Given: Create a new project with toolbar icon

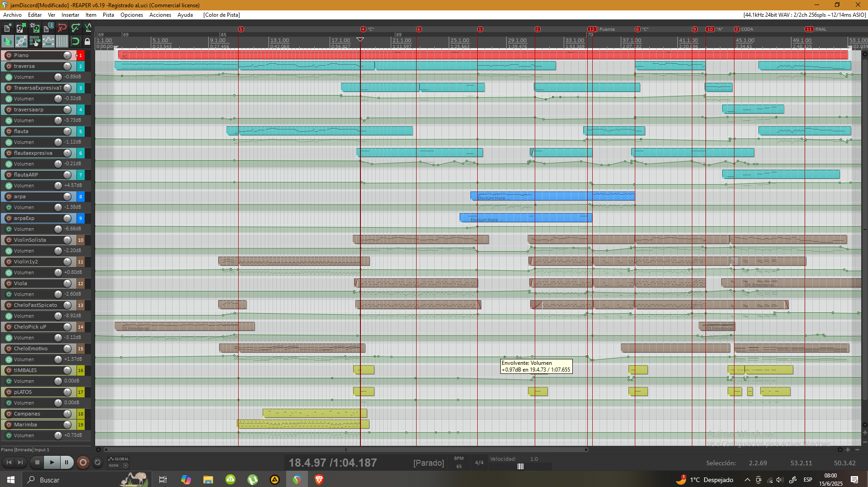Looking at the screenshot, I should [7, 28].
